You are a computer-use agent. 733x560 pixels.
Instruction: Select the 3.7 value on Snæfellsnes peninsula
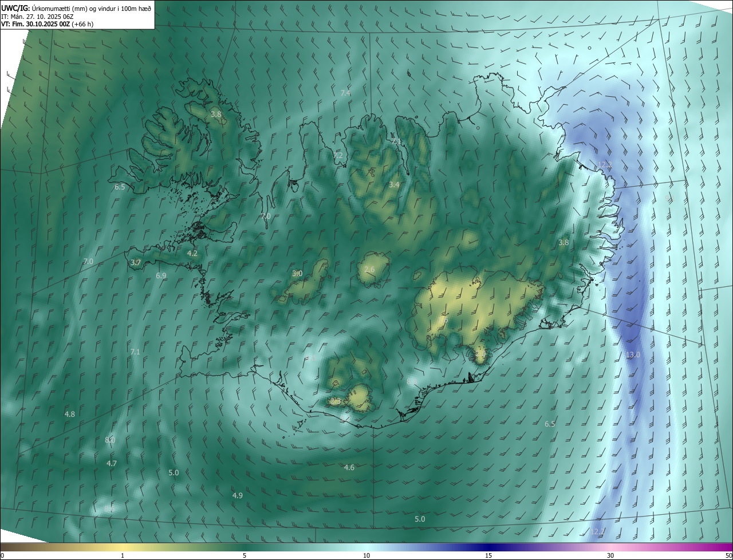pos(136,262)
